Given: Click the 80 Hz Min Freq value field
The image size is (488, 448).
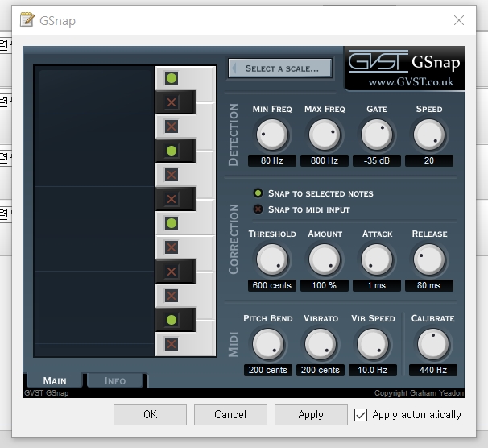Looking at the screenshot, I should pyautogui.click(x=272, y=160).
